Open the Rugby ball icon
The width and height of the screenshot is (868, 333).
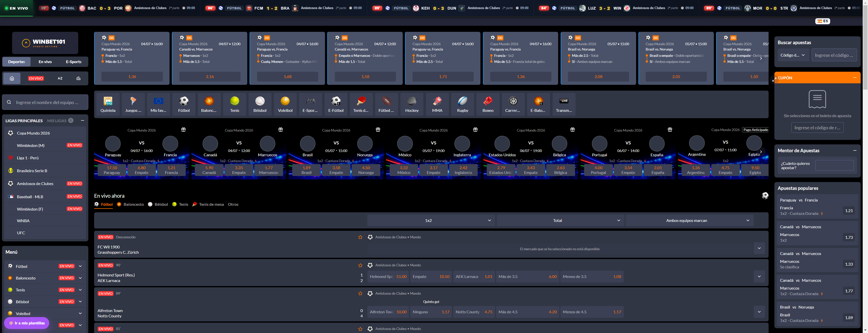click(x=463, y=104)
